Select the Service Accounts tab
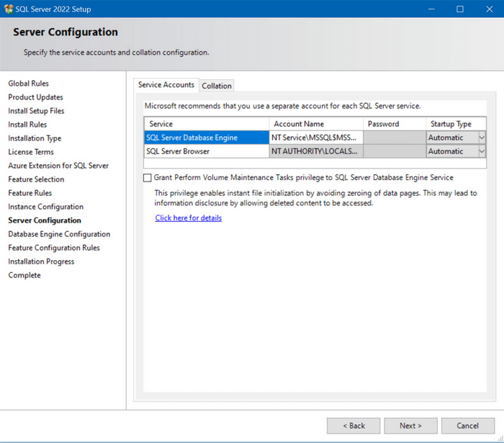Screen dimensions: 504x443 point(166,85)
